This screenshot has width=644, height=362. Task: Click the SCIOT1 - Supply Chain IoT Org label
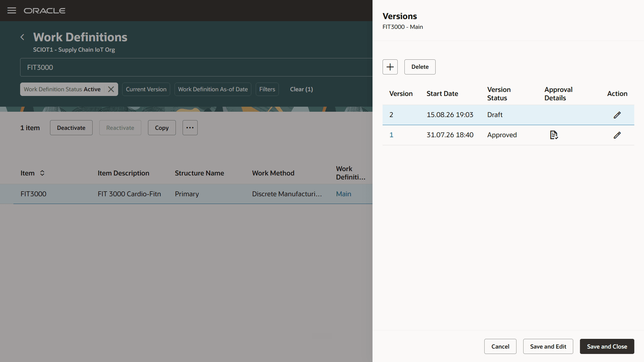point(74,50)
